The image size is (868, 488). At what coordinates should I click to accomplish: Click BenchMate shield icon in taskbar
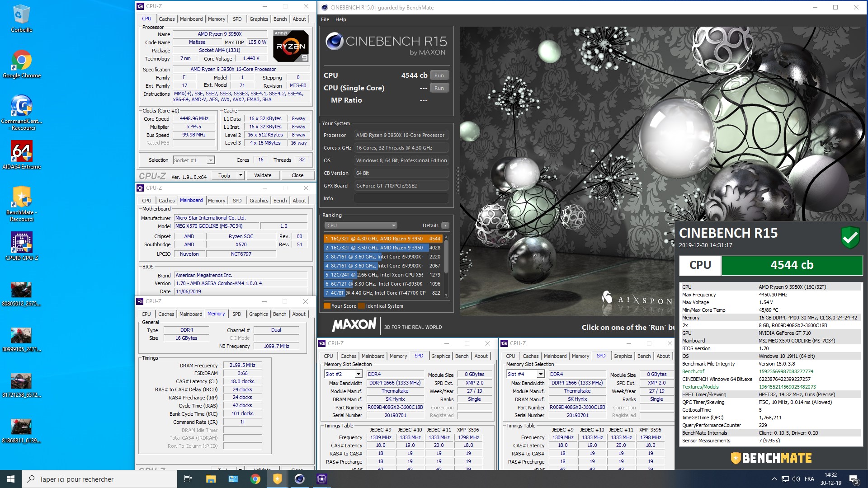click(x=277, y=479)
